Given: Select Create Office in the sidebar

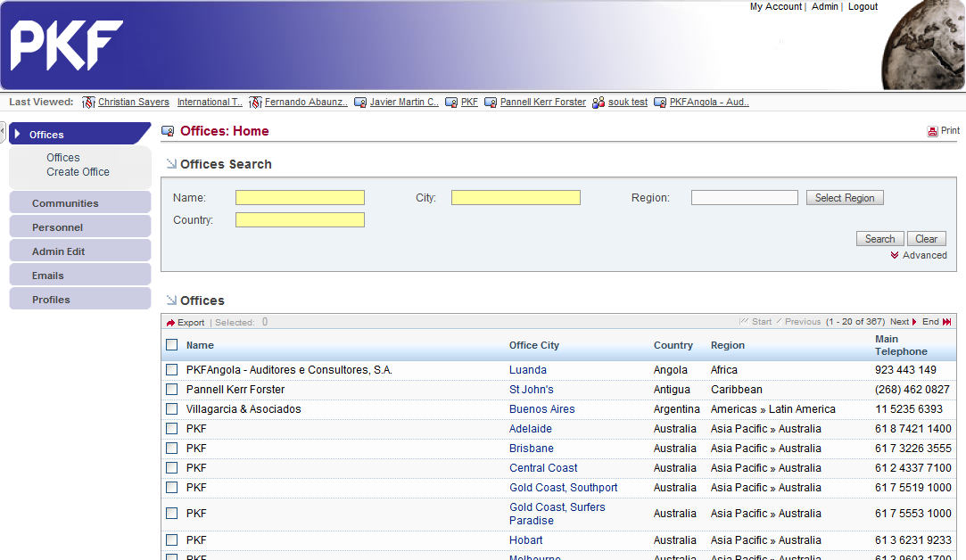Looking at the screenshot, I should 78,172.
